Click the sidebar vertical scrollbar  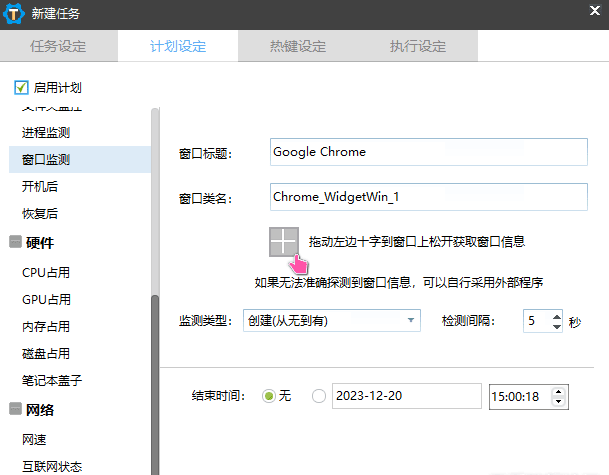tap(155, 380)
